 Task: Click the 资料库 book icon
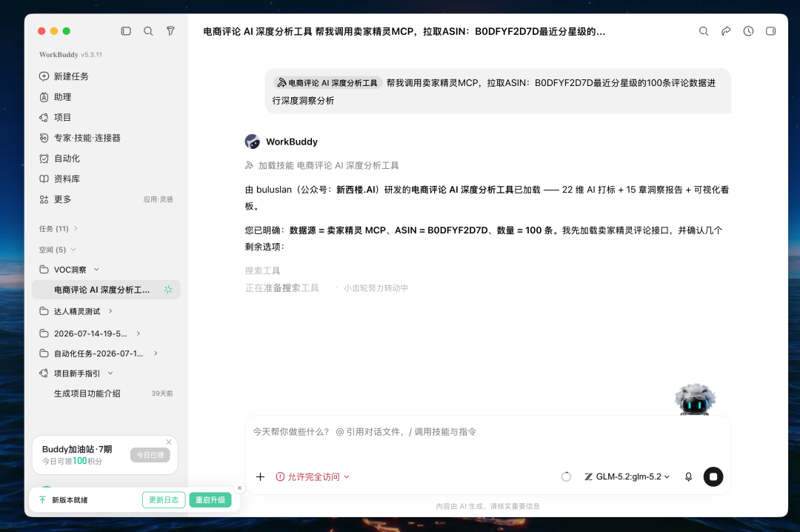coord(44,179)
